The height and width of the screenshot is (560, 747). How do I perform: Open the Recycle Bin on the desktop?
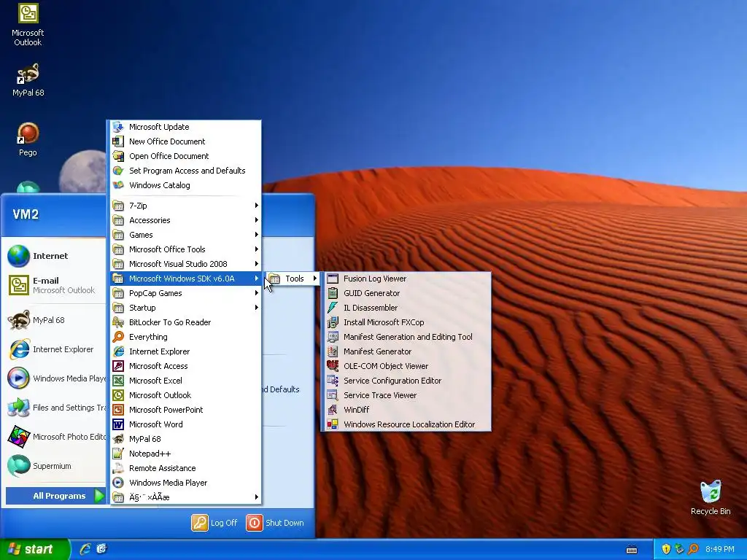(711, 497)
